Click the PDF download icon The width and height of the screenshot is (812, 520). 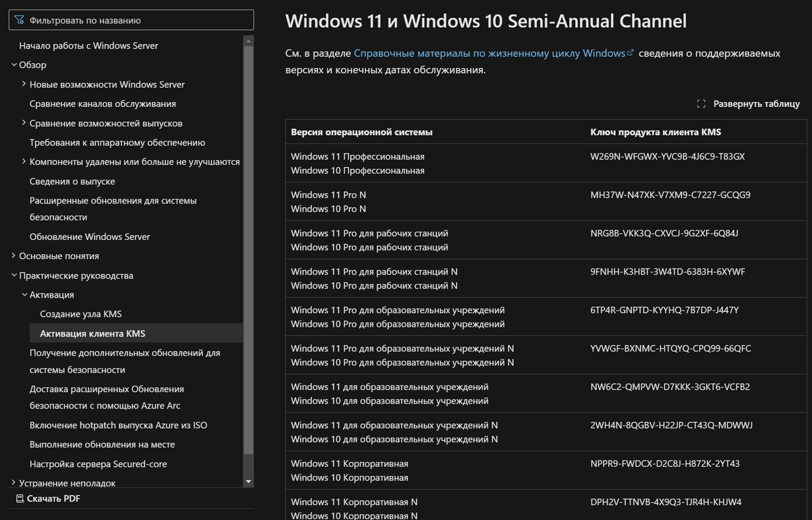(20, 499)
